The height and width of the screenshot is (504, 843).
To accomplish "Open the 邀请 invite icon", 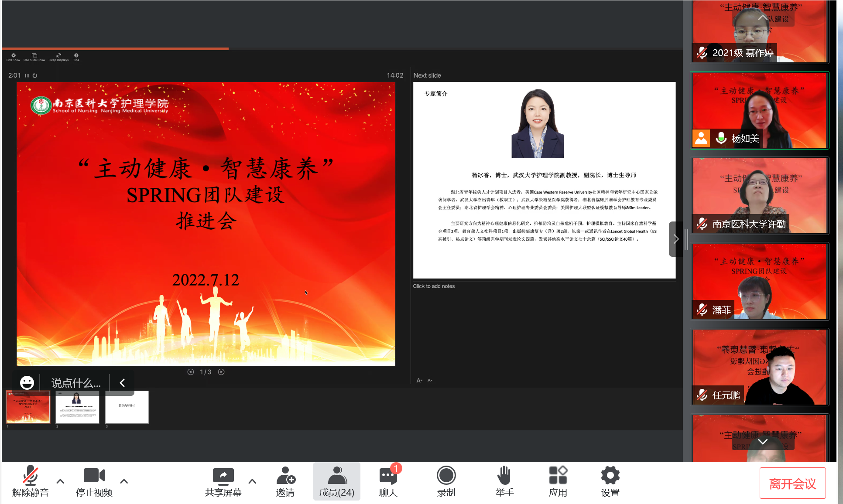I will pos(285,476).
